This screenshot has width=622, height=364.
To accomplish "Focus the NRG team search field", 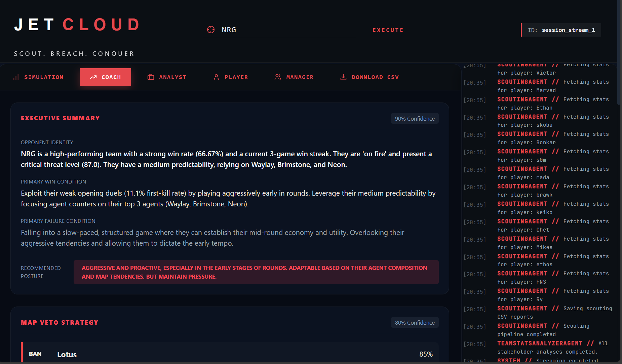I will click(x=279, y=30).
